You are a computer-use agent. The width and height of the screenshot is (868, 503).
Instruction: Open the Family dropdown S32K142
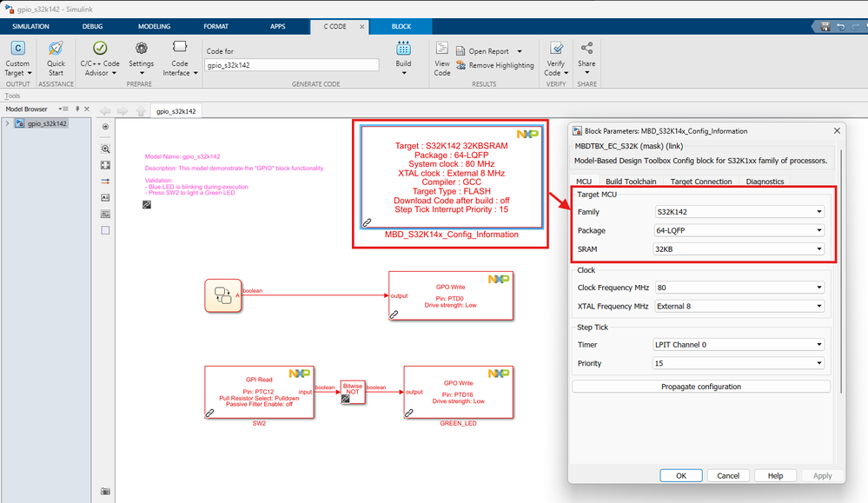tap(739, 212)
